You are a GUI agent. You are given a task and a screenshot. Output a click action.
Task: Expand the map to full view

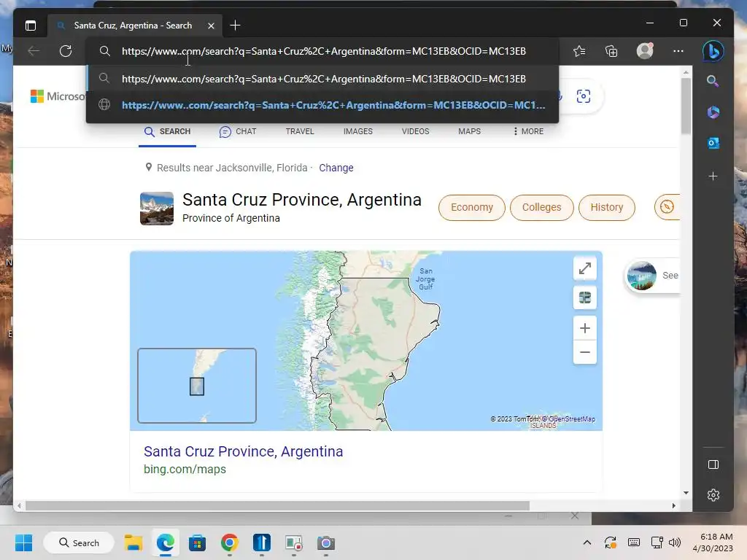tap(585, 268)
